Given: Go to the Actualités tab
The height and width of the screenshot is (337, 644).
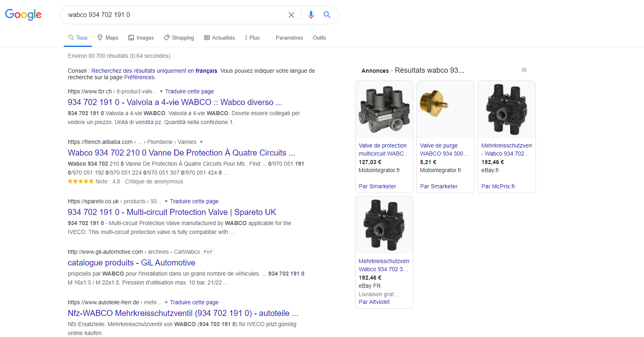Looking at the screenshot, I should click(x=220, y=38).
